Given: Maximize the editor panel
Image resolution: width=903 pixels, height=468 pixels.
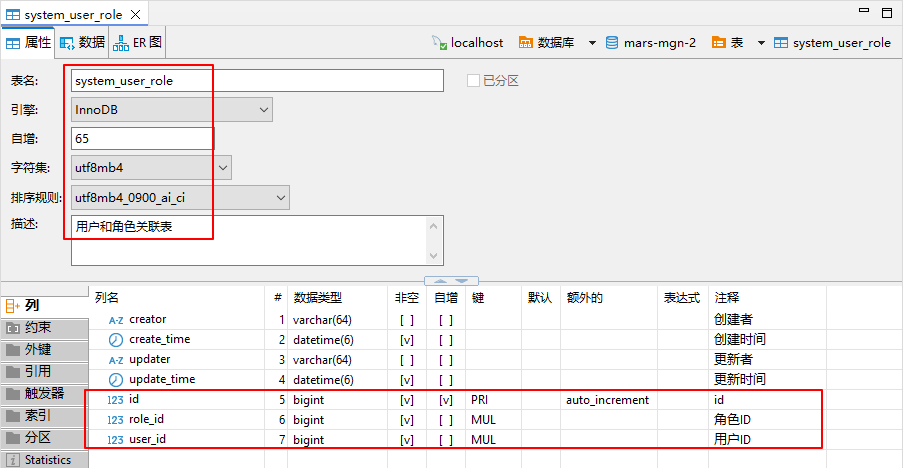Looking at the screenshot, I should point(887,12).
